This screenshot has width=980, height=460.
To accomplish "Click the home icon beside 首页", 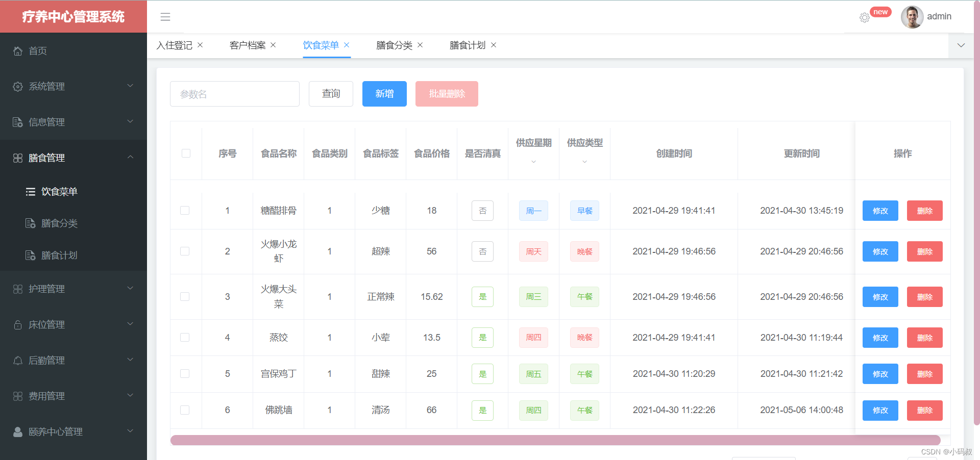I will pyautogui.click(x=18, y=51).
